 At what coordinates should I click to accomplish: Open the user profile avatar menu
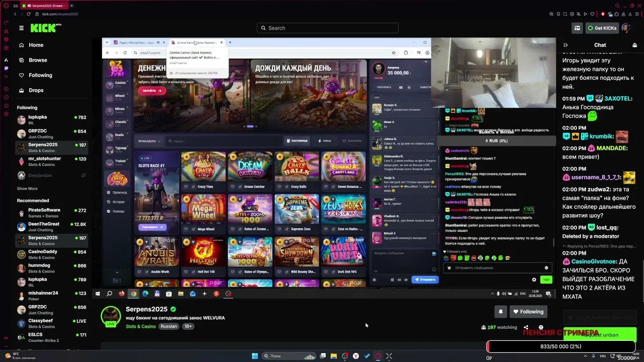click(626, 28)
